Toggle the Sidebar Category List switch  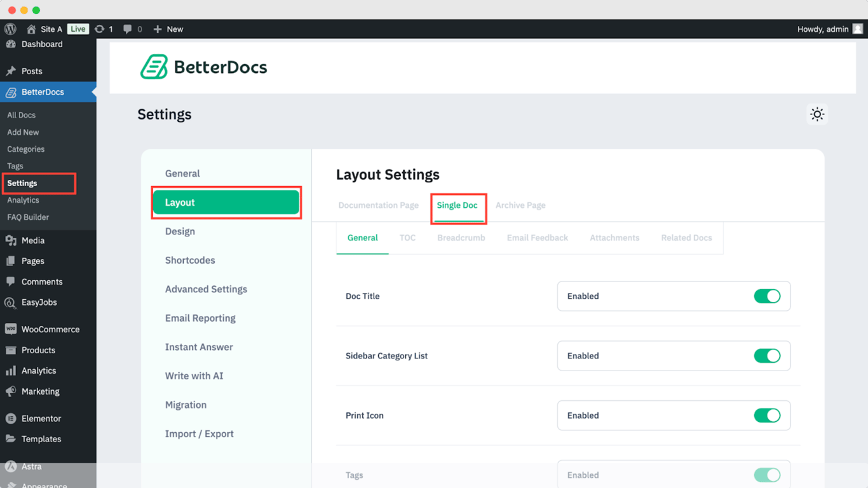(767, 356)
